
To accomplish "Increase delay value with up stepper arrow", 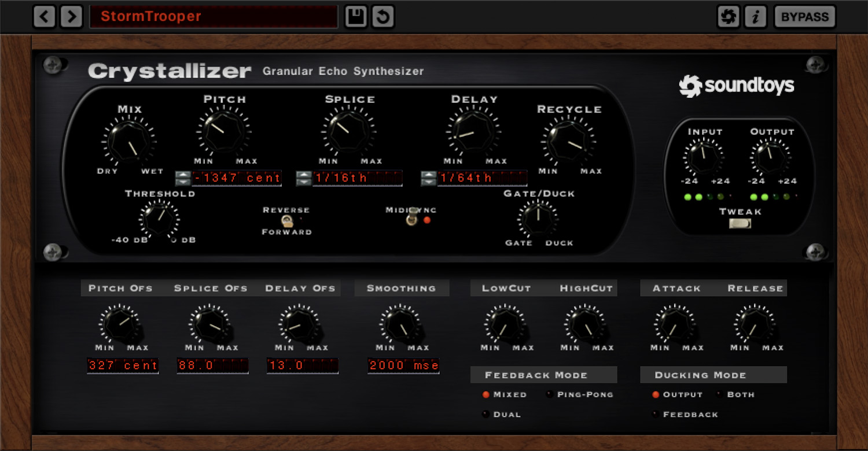I will click(428, 173).
